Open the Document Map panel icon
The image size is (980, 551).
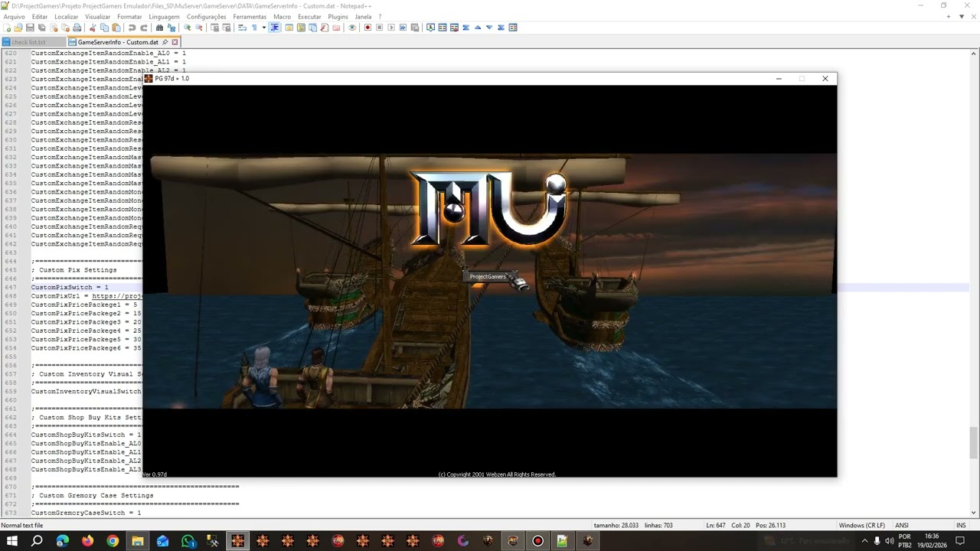301,28
